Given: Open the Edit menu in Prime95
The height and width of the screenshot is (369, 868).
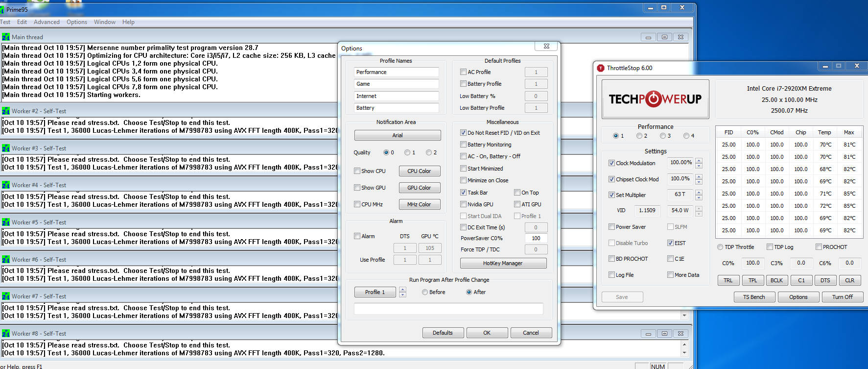Looking at the screenshot, I should [x=22, y=22].
